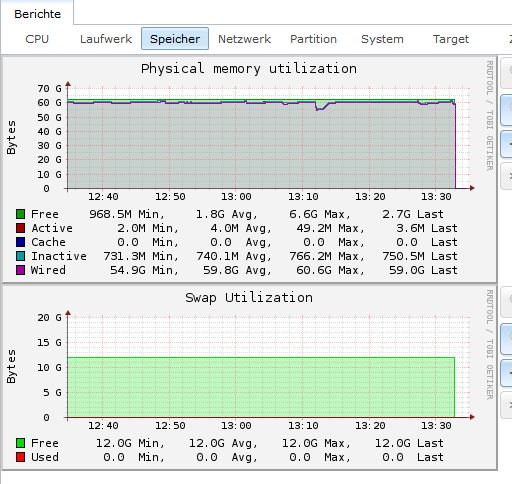Click the 'Wired' legend label

tap(48, 270)
